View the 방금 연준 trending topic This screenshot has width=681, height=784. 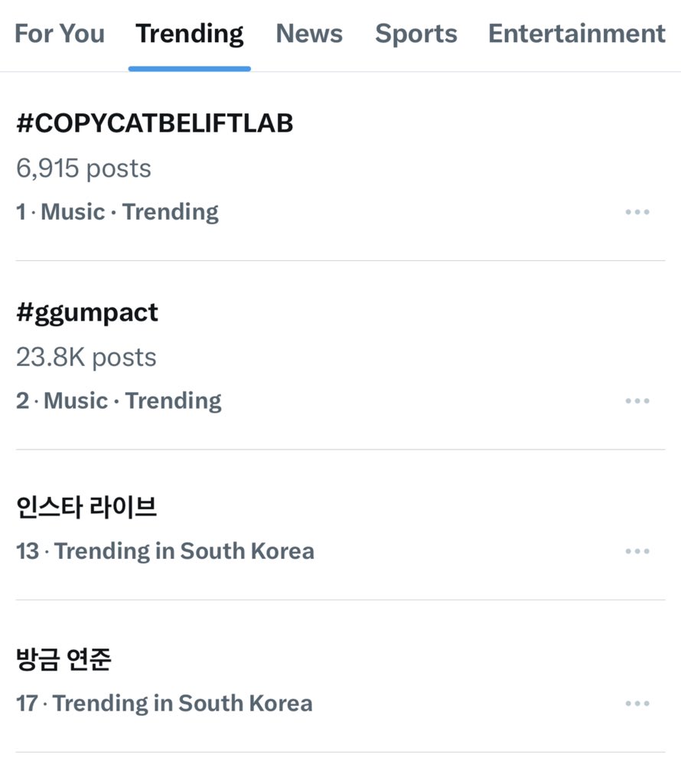click(x=64, y=659)
